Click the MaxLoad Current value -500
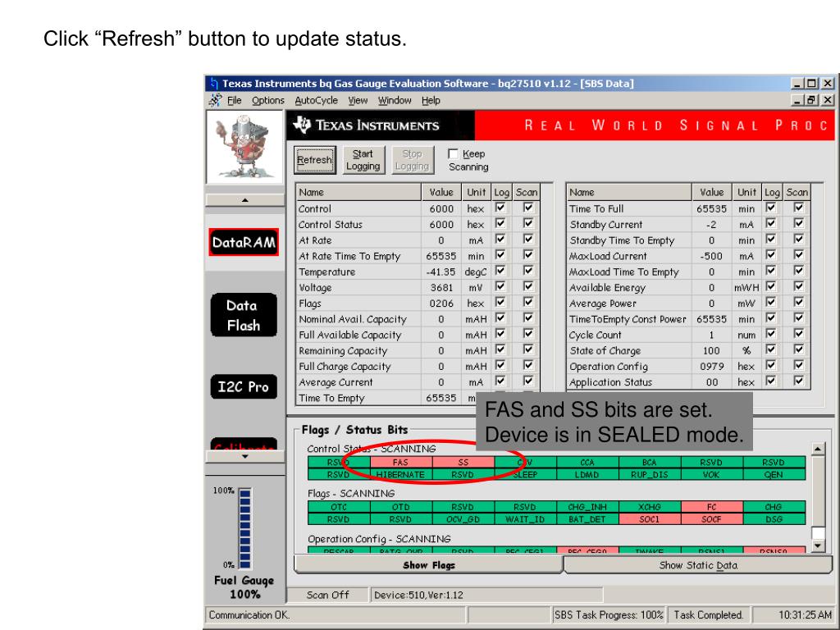Viewport: 840px width, 630px height. click(711, 257)
